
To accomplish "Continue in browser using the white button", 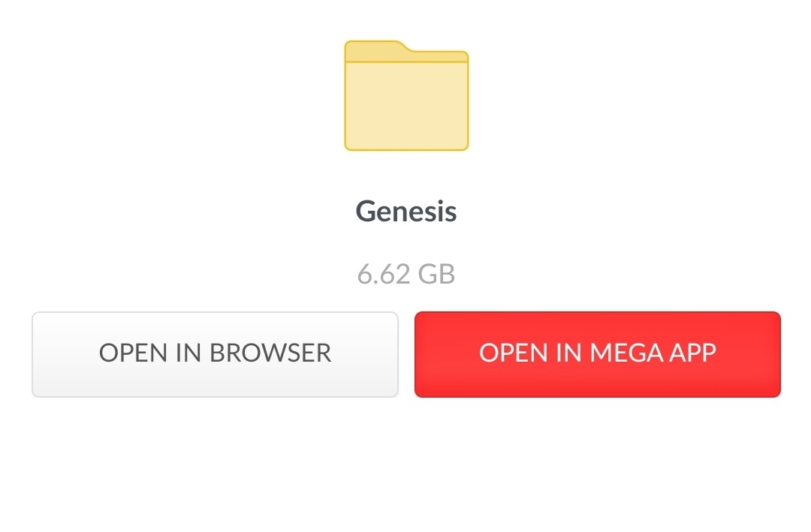I will (x=216, y=354).
